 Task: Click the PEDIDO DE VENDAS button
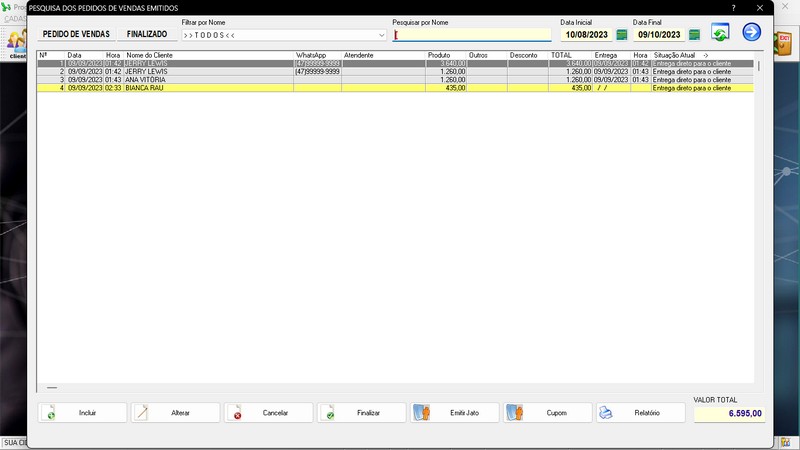(x=76, y=34)
